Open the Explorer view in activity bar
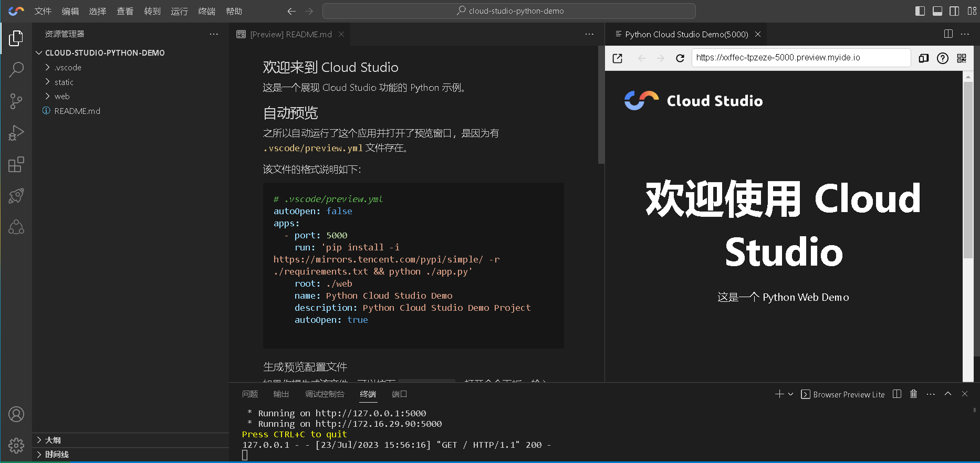980x463 pixels. click(16, 38)
